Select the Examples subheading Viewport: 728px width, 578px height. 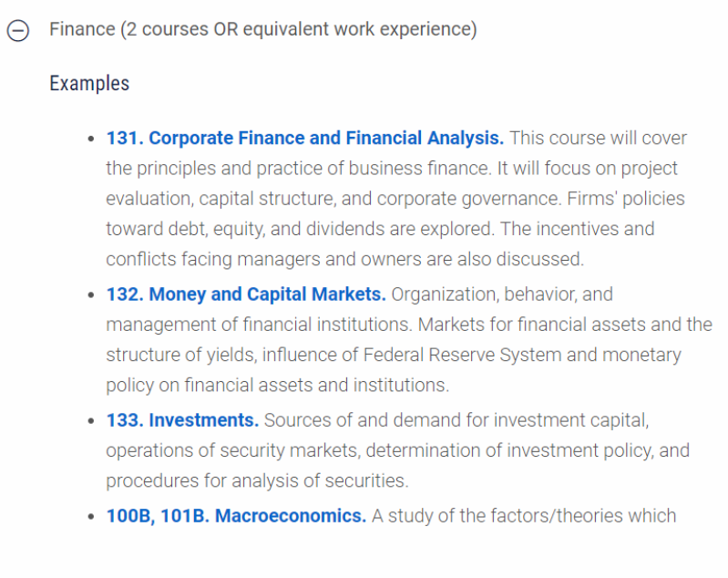89,84
